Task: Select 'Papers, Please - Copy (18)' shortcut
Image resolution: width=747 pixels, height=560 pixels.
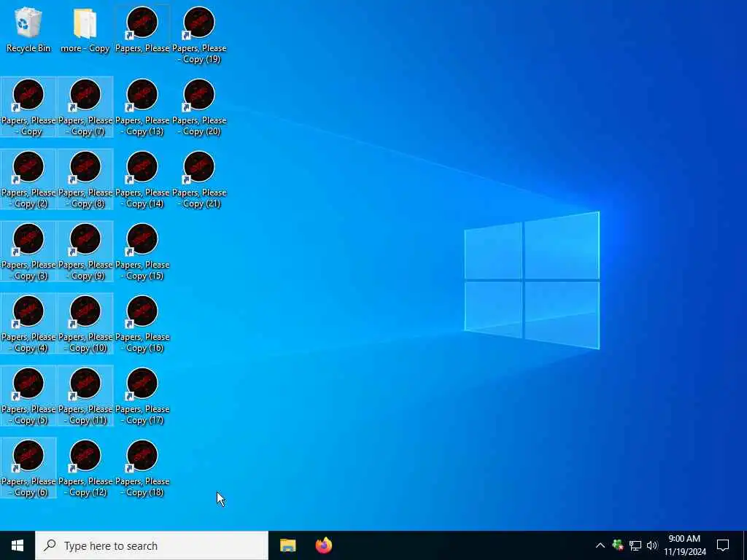Action: pos(142,469)
